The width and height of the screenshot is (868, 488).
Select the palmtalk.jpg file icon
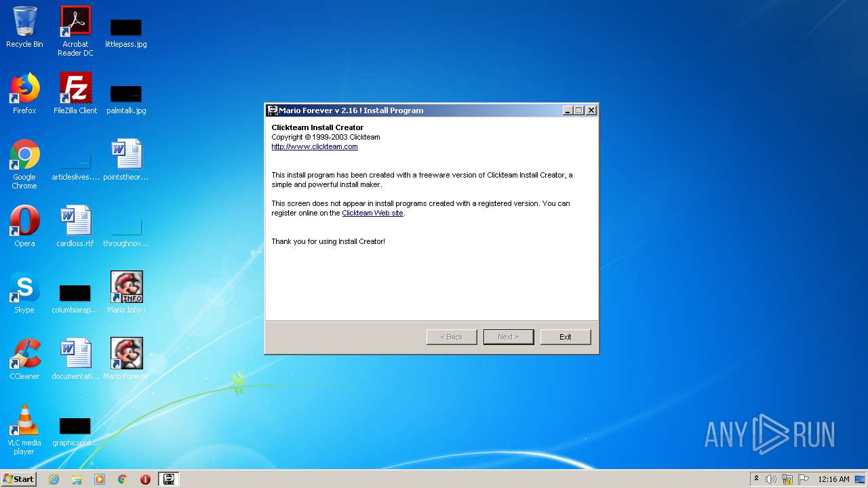click(126, 99)
